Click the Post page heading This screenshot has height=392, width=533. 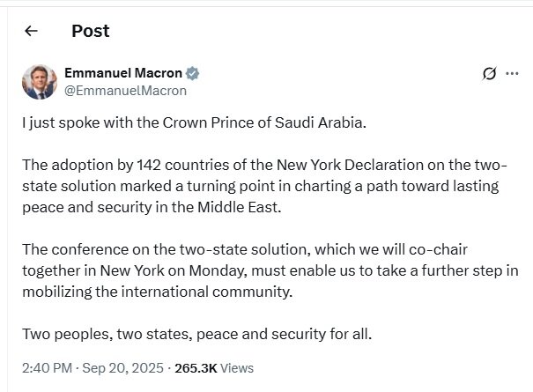pos(90,31)
